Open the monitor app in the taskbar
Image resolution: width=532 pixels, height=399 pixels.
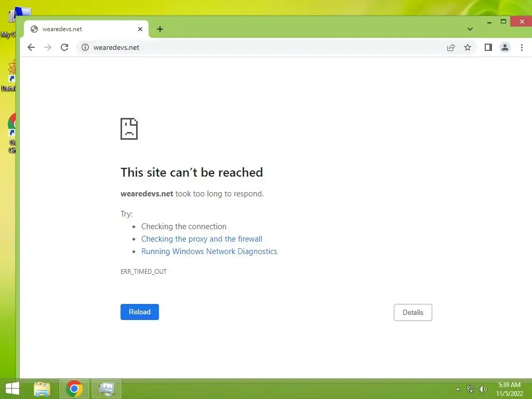click(x=106, y=389)
